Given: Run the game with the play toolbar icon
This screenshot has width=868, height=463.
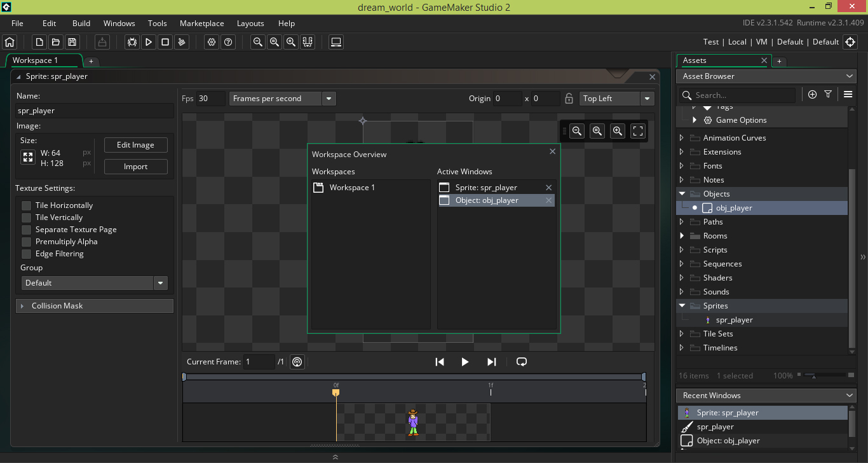Looking at the screenshot, I should point(149,42).
